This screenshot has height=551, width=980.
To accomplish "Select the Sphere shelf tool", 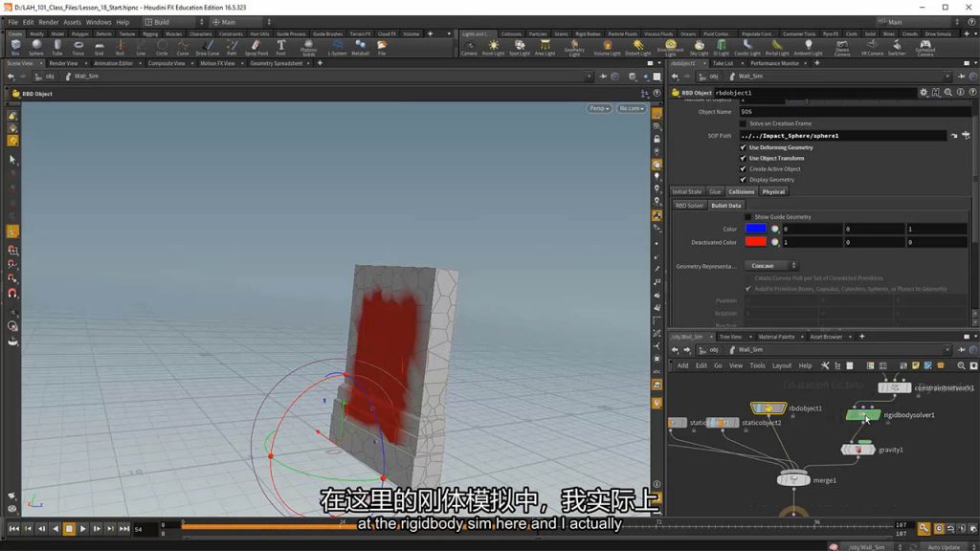I will pyautogui.click(x=36, y=48).
